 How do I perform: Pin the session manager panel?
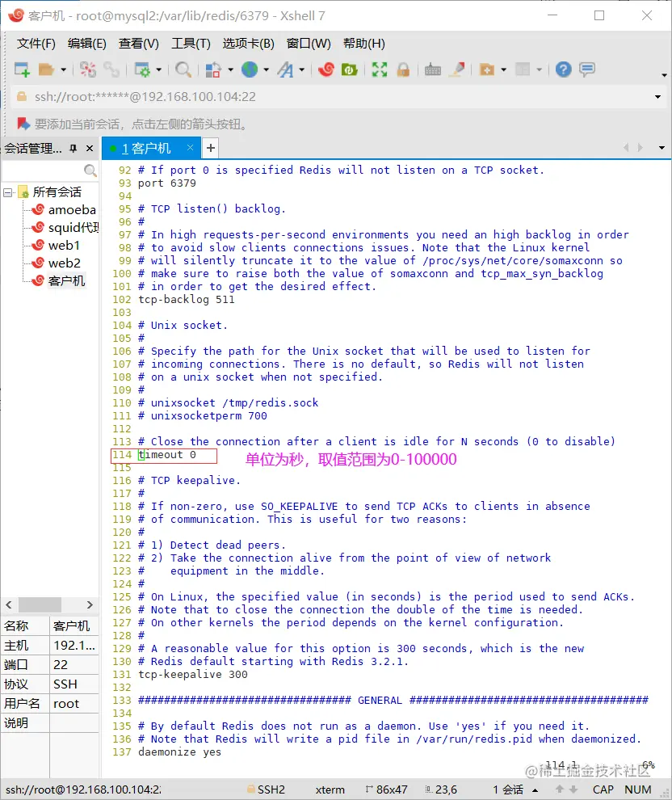click(x=73, y=149)
